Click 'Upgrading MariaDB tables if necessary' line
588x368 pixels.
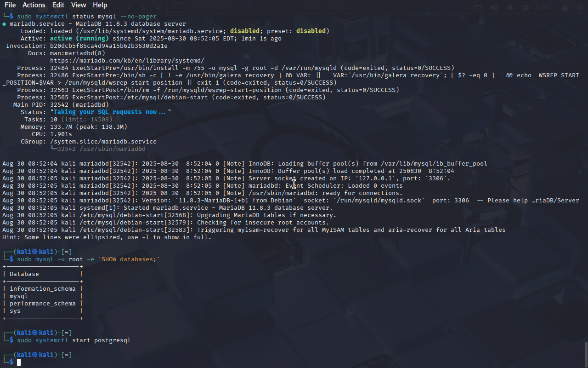(x=170, y=215)
